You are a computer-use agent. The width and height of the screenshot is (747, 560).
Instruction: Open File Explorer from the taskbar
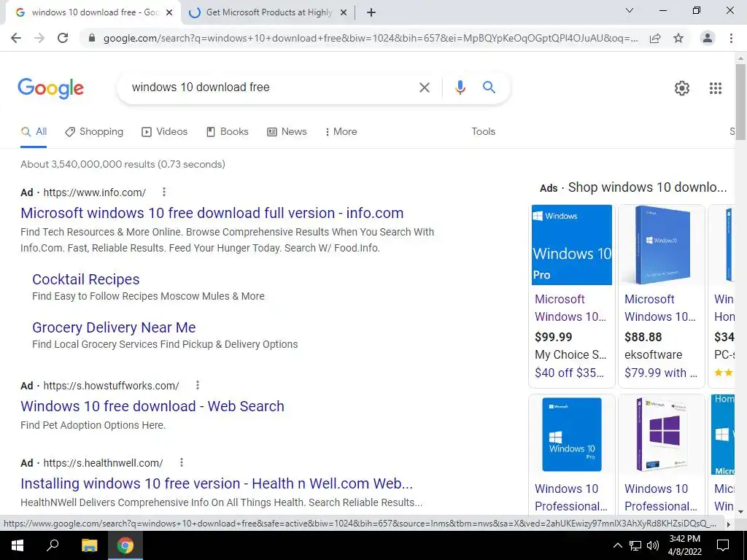pos(89,545)
